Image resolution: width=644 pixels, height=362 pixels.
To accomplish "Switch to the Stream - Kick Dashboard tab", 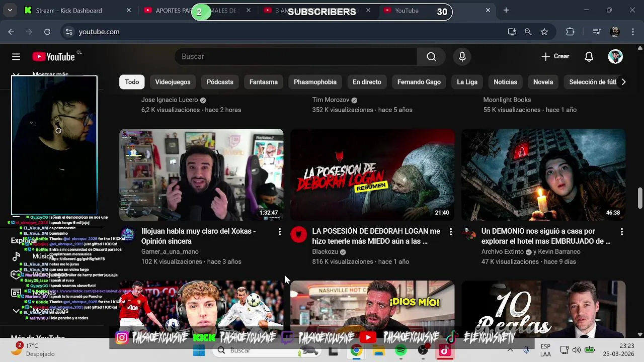I will (x=78, y=11).
